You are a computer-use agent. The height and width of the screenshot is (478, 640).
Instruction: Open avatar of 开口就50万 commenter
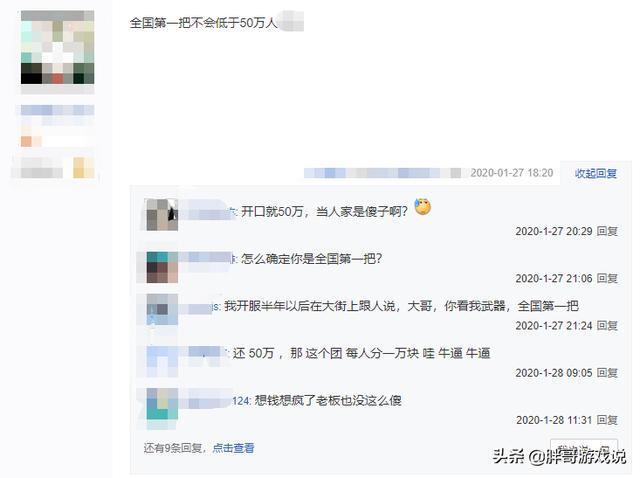tap(162, 215)
